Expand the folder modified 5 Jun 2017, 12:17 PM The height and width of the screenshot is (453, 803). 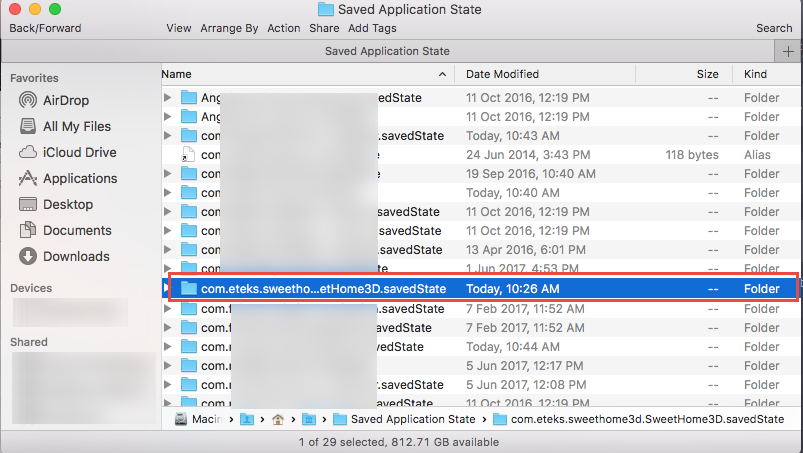167,365
